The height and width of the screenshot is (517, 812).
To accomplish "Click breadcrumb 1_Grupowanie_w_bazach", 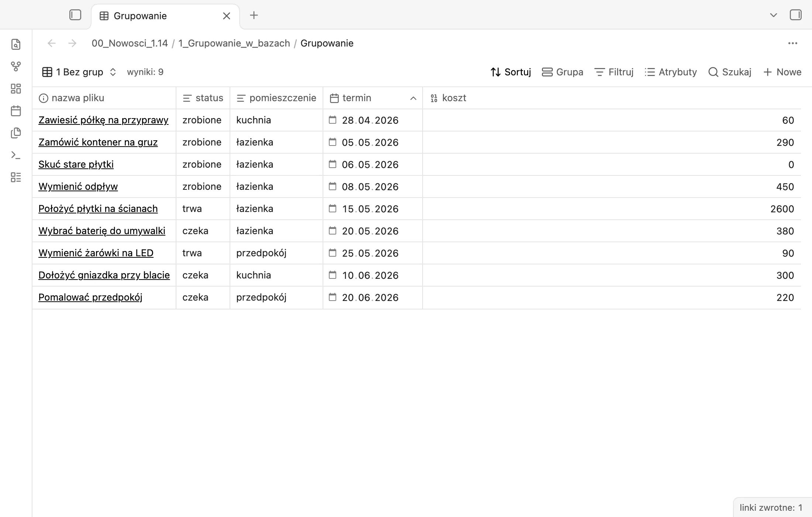I will pos(234,43).
